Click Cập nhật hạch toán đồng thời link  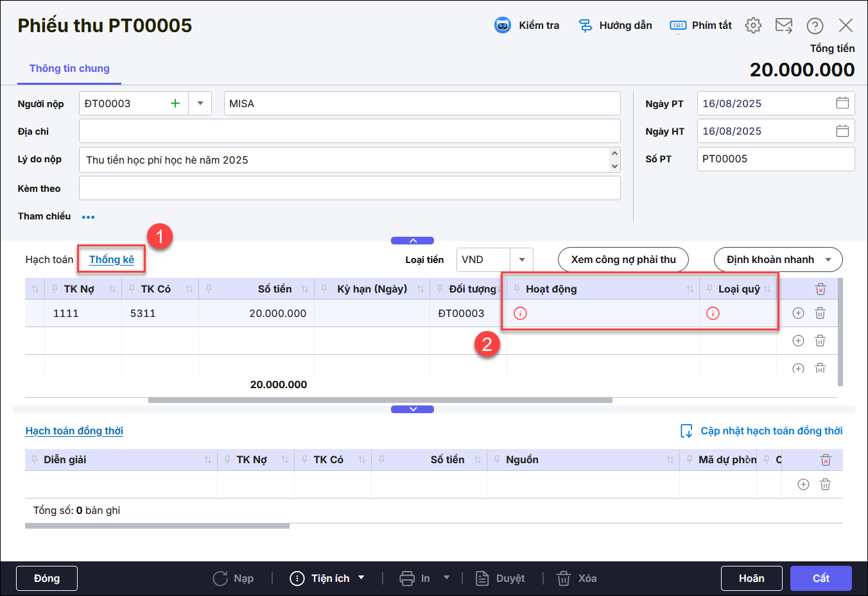click(x=770, y=431)
